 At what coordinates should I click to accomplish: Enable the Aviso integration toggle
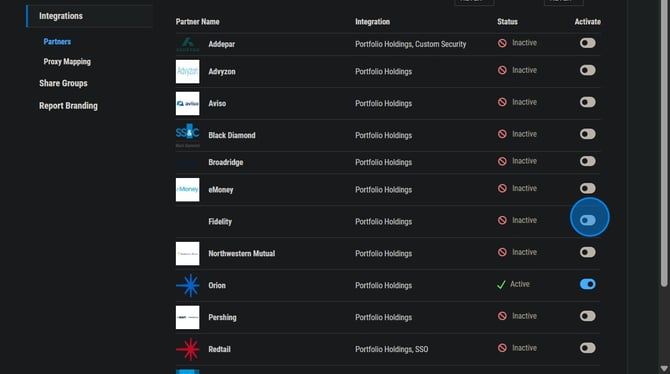click(x=588, y=102)
